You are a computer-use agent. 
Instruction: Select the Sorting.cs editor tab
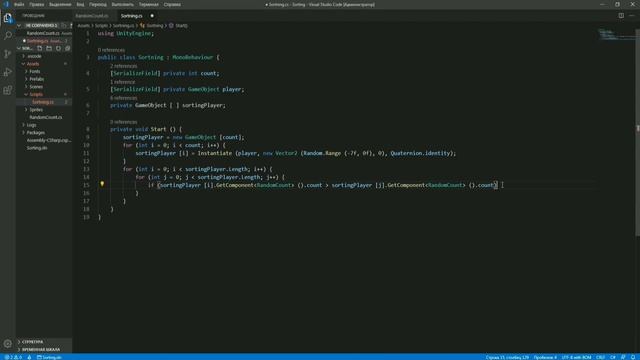131,16
